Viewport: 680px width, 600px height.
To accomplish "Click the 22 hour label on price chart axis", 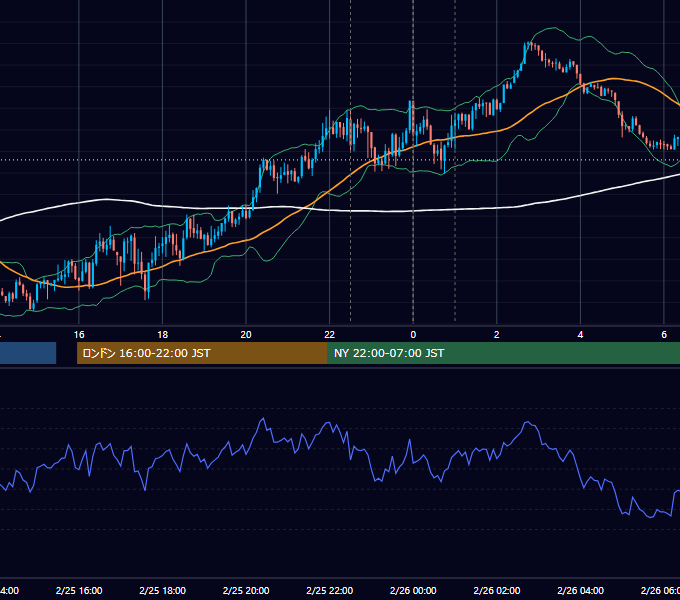I will [x=330, y=335].
